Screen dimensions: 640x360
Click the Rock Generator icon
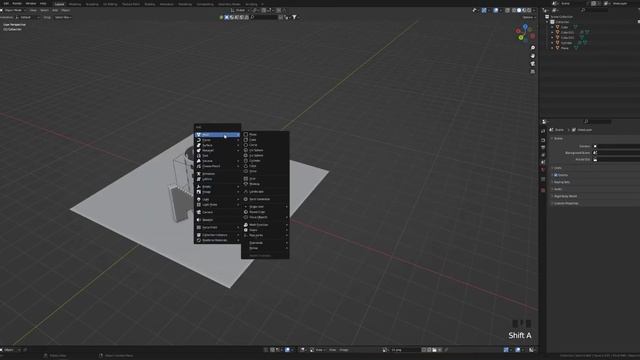coord(246,199)
